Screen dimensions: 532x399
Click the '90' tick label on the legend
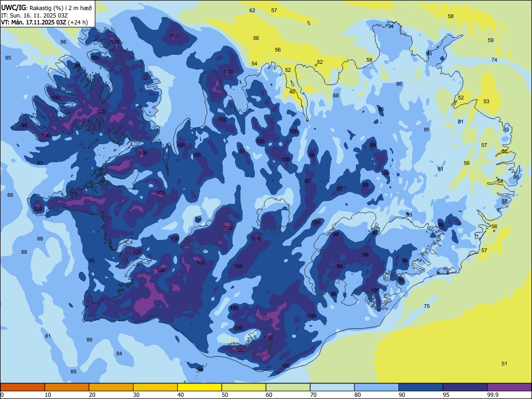pos(402,395)
